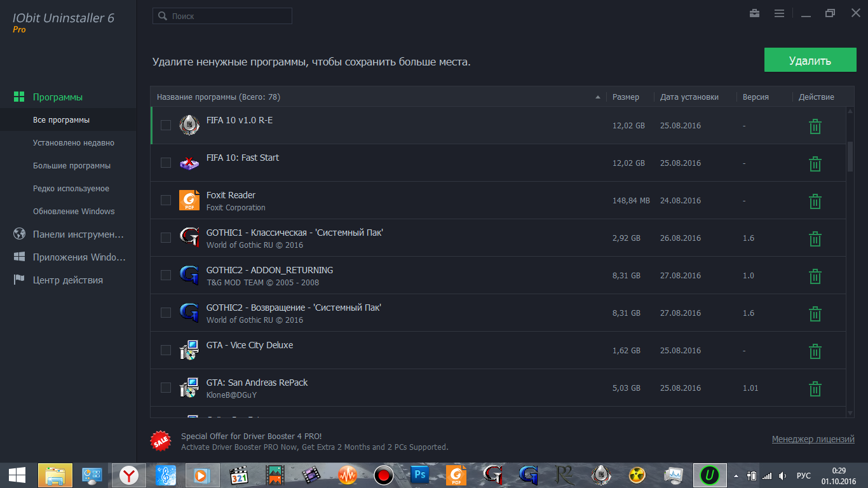The height and width of the screenshot is (488, 868).
Task: Launch Yandex Browser from the taskbar
Action: tap(130, 475)
